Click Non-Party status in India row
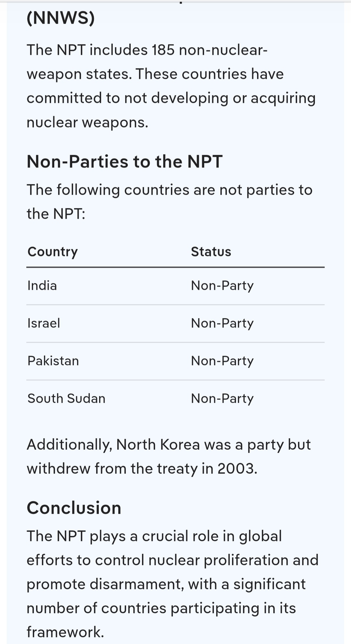351x644 pixels. pyautogui.click(x=222, y=286)
